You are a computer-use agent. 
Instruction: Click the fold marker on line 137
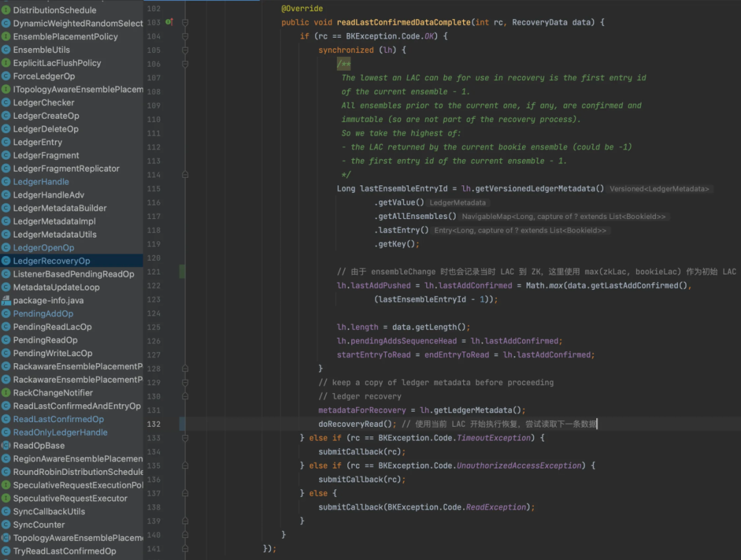pos(185,493)
